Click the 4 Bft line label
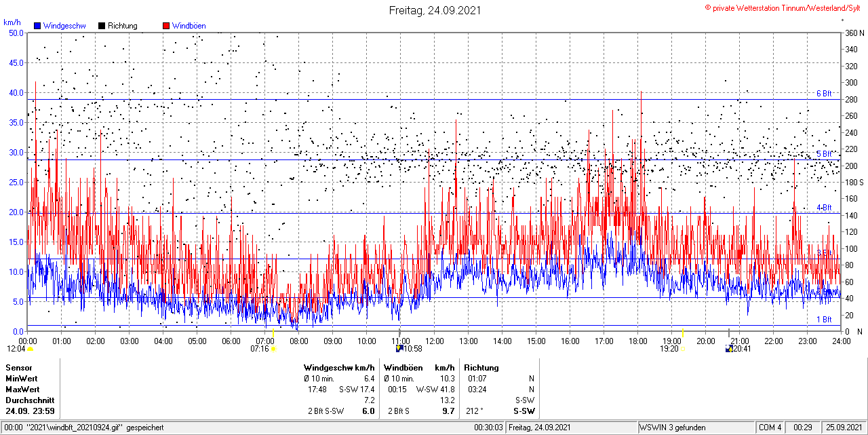This screenshot has width=868, height=435. click(824, 208)
